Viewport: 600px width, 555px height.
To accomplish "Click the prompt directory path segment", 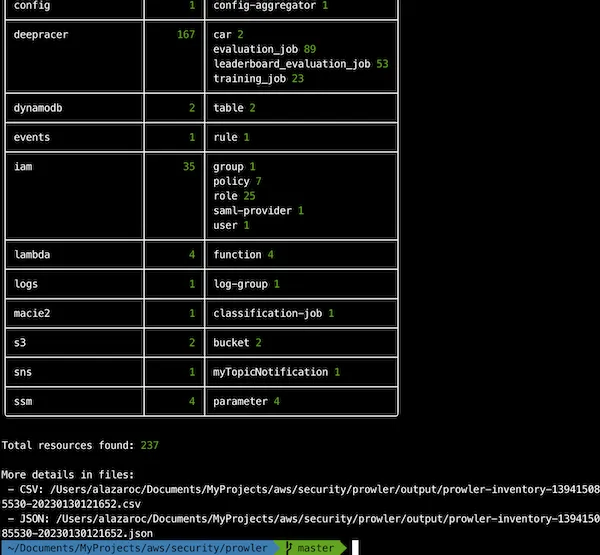I will pos(137,548).
